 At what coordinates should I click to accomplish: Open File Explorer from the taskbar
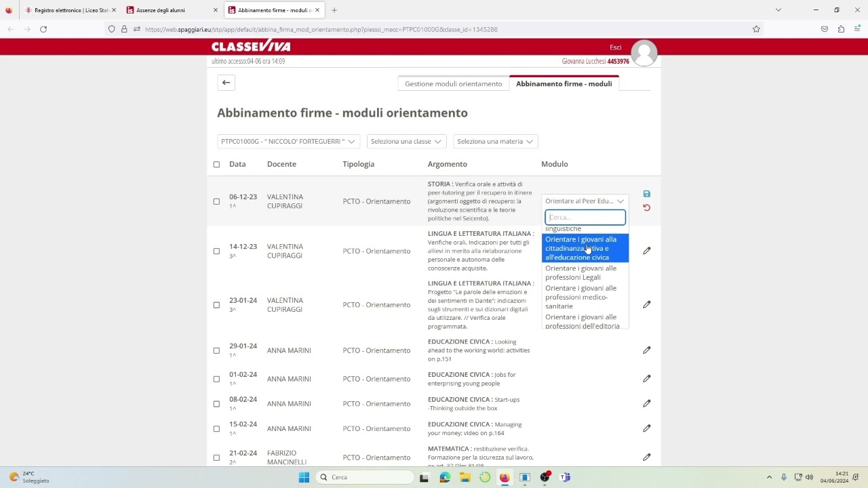coord(465,477)
